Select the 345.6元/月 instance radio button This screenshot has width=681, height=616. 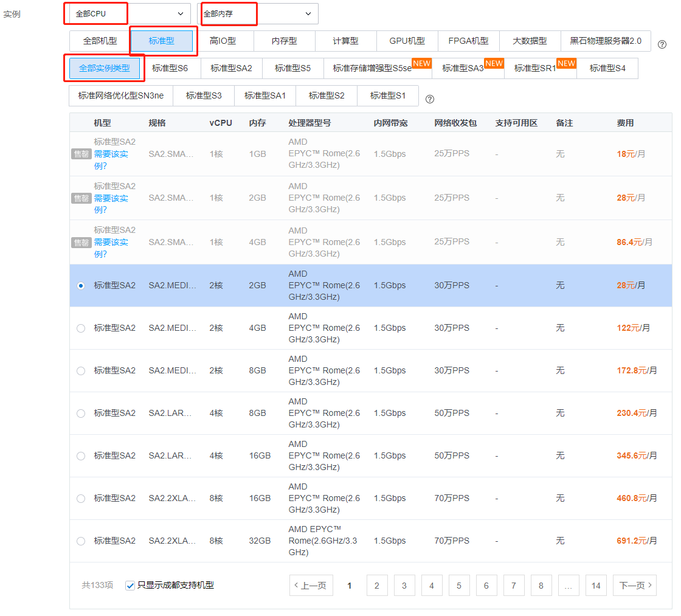(81, 455)
